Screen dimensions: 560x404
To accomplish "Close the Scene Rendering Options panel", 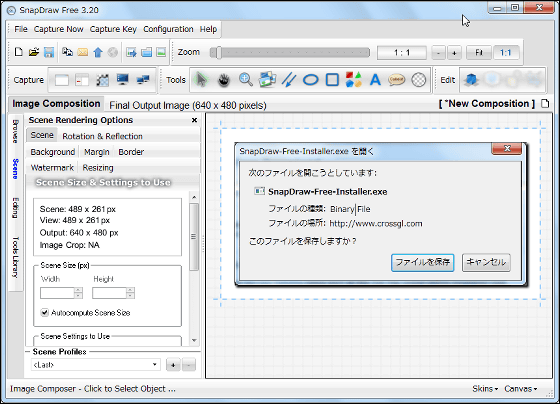I will tap(194, 120).
